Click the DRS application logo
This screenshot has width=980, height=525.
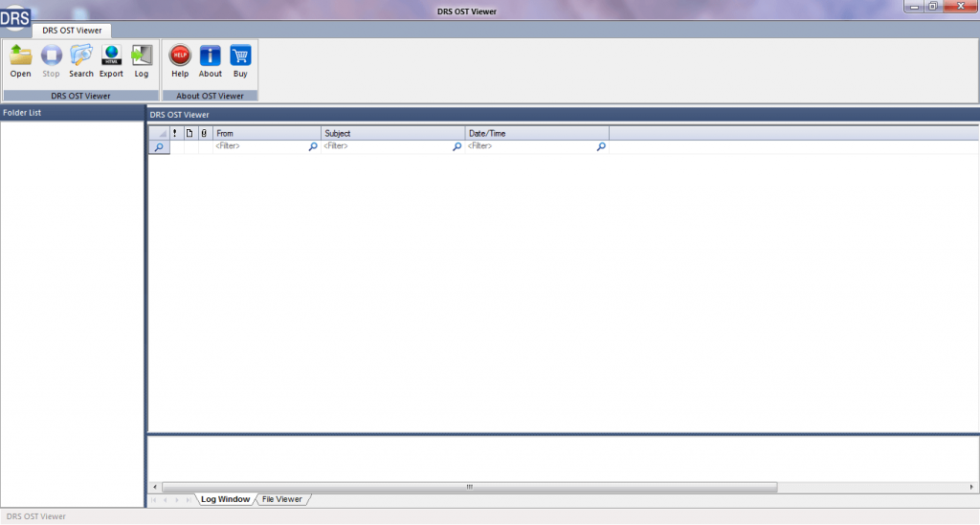pyautogui.click(x=15, y=17)
